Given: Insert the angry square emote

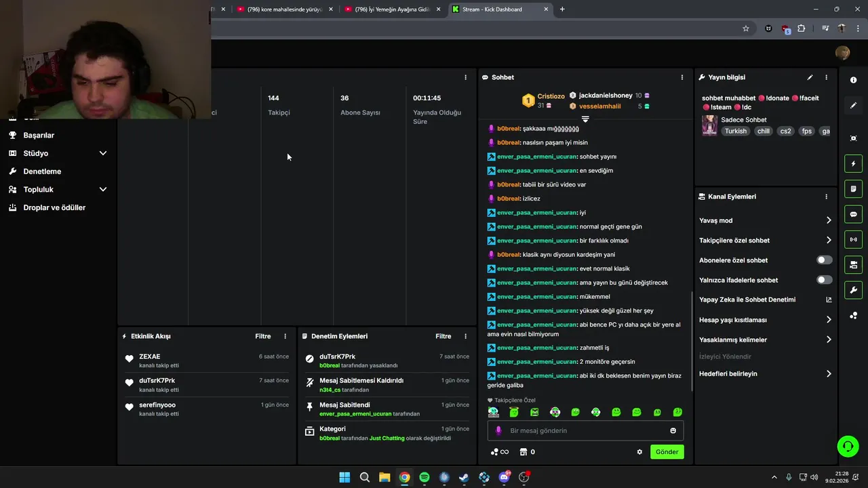Looking at the screenshot, I should click(534, 412).
